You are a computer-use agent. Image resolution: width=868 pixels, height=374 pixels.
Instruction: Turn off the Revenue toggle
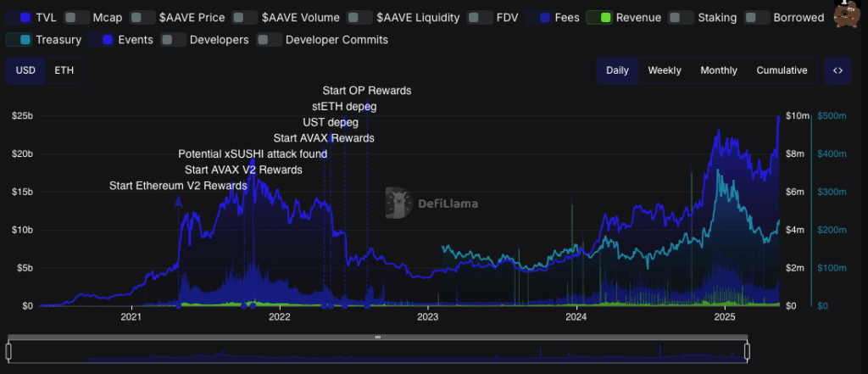coord(599,18)
